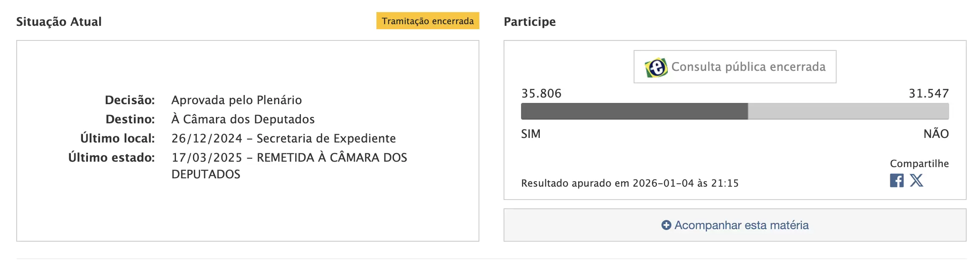Click the 'Resultado apurado em' timestamp text
The height and width of the screenshot is (260, 980).
tap(629, 183)
